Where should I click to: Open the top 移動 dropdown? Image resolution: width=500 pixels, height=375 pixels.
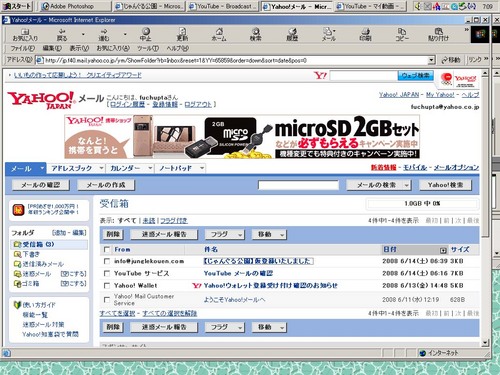pyautogui.click(x=269, y=235)
